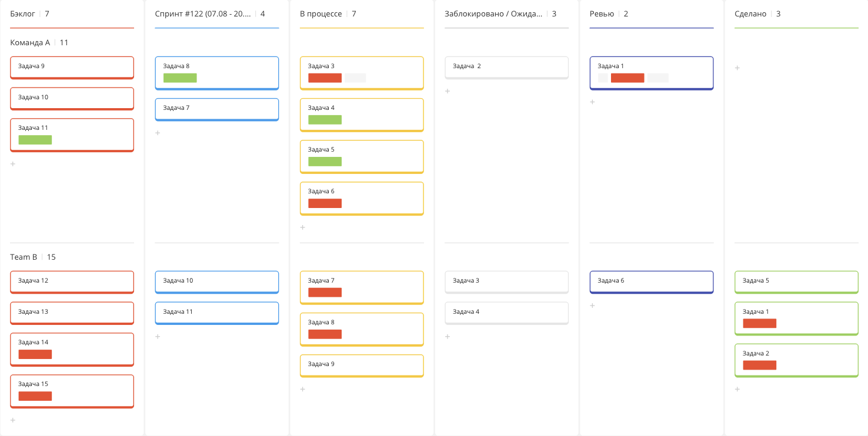The width and height of the screenshot is (868, 436).
Task: Click plus icon under Задача 2 in Заблокировано column
Action: point(448,91)
